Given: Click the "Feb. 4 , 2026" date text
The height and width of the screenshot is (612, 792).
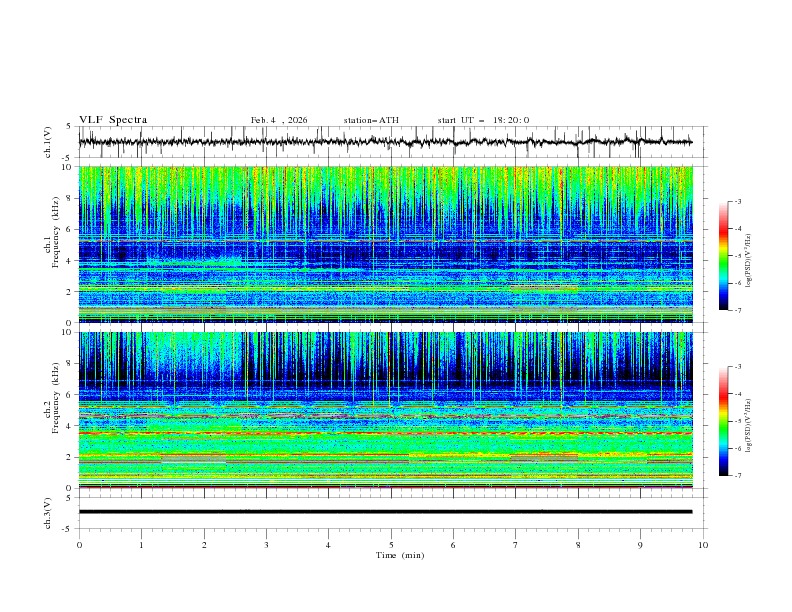Looking at the screenshot, I should 279,120.
